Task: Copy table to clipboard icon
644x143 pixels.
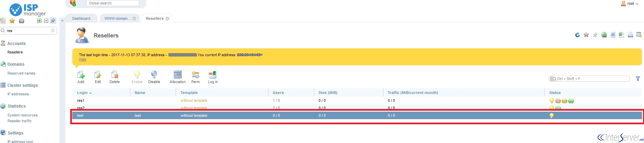Action: (613, 35)
